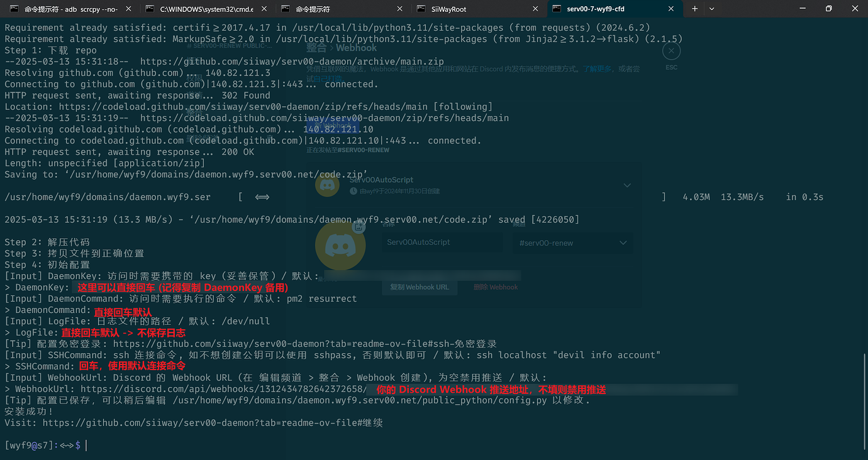
Task: Open a new terminal tab with plus
Action: pyautogui.click(x=695, y=9)
